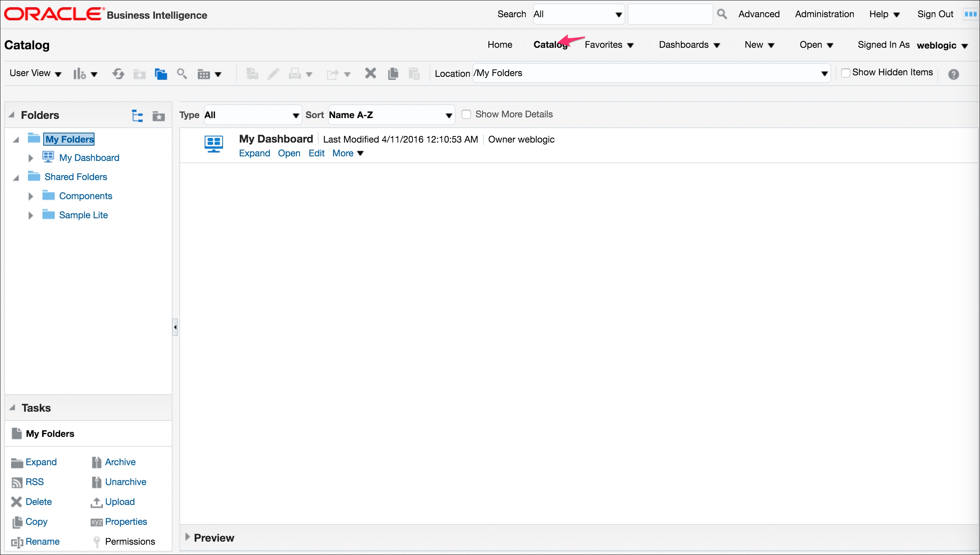Image resolution: width=980 pixels, height=555 pixels.
Task: Click the Open link for My Dashboard
Action: pos(289,153)
